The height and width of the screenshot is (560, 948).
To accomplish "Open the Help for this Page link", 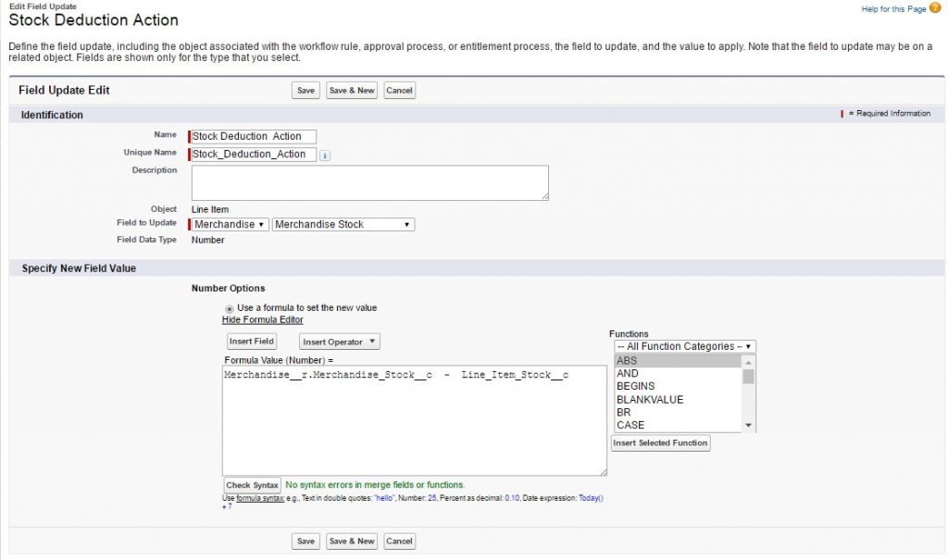I will pos(892,8).
